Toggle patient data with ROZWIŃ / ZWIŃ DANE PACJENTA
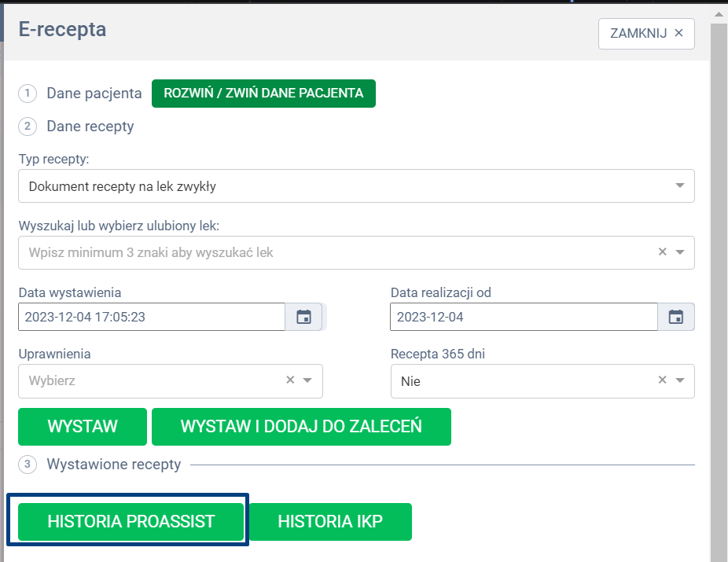The width and height of the screenshot is (728, 562). [x=263, y=94]
